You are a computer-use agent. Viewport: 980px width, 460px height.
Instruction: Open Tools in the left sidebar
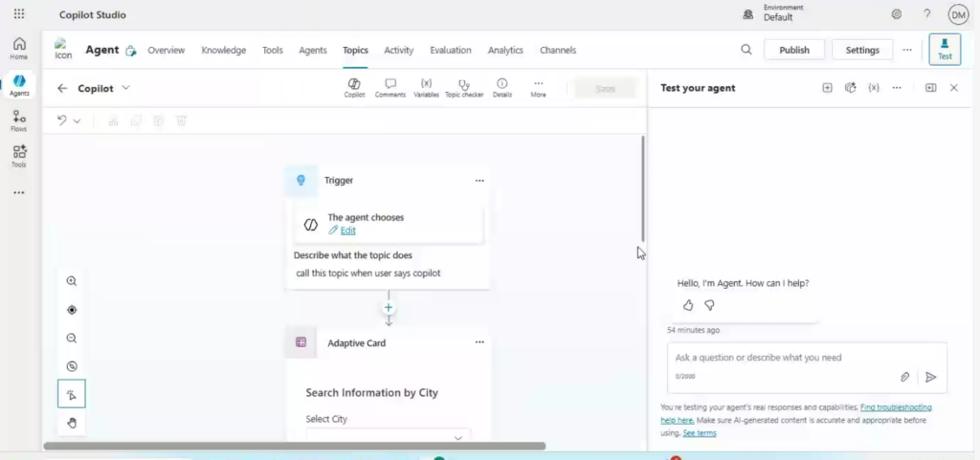point(19,156)
